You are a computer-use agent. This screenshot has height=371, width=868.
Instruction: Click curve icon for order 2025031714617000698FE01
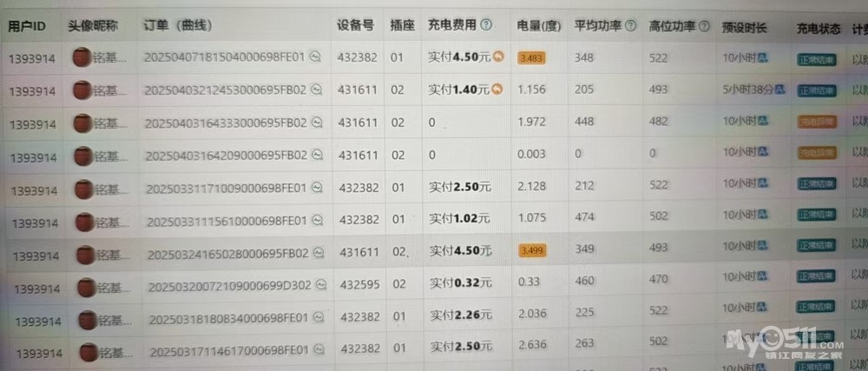(319, 350)
